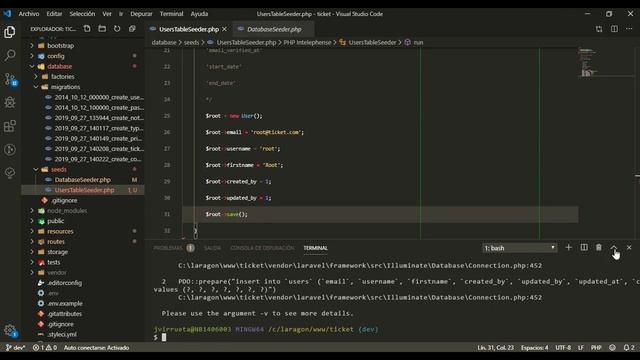The image size is (640, 360).
Task: Open the Depurar menu
Action: (141, 13)
